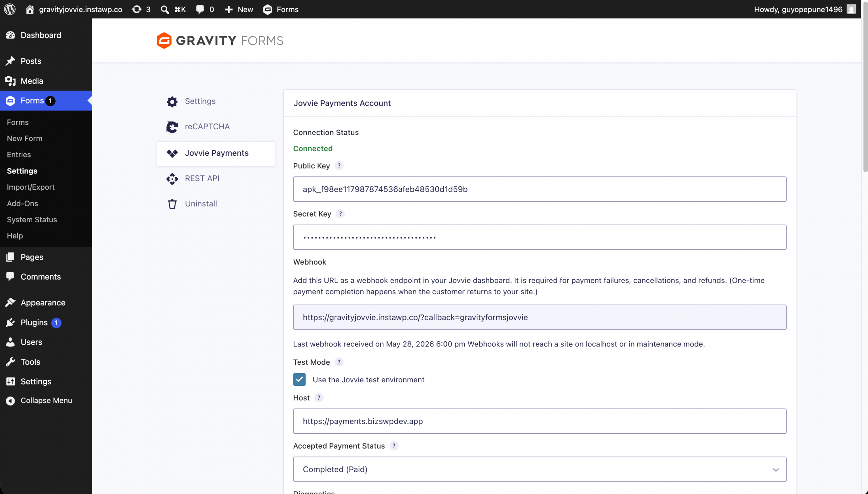Show Accepted Payment Status help tooltip
This screenshot has height=494, width=868.
394,446
